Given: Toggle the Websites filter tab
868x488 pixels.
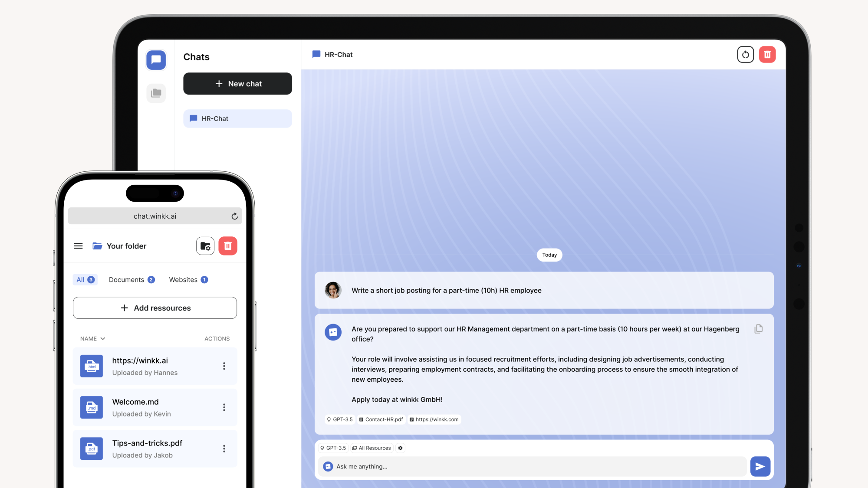Looking at the screenshot, I should (188, 279).
